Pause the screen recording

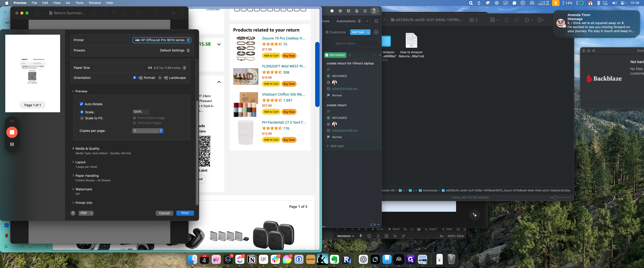click(x=12, y=144)
